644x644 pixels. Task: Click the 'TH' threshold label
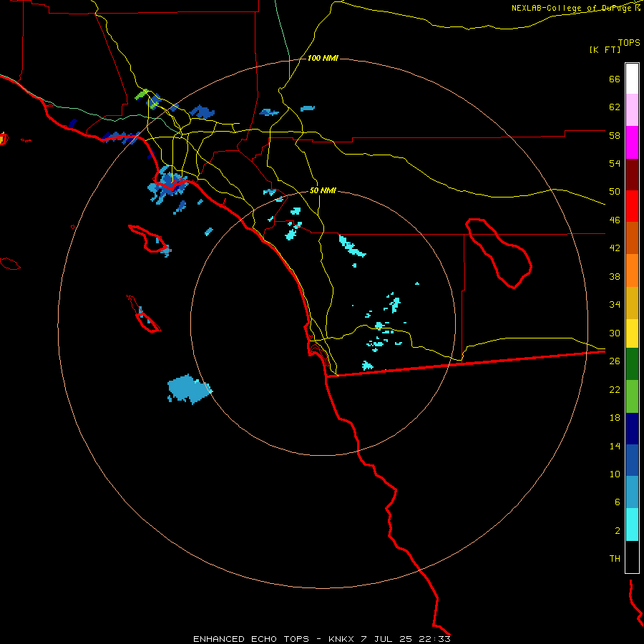click(x=615, y=559)
